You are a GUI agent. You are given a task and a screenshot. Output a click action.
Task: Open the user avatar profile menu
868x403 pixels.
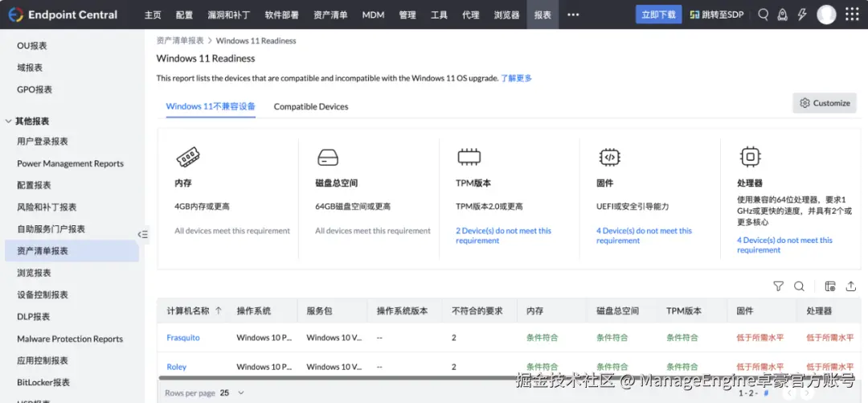click(826, 14)
